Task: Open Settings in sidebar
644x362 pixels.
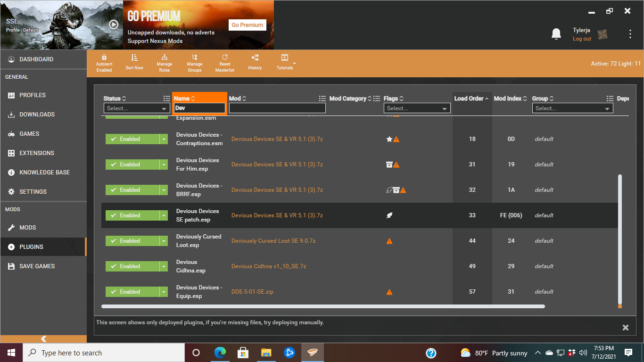Action: (x=43, y=192)
